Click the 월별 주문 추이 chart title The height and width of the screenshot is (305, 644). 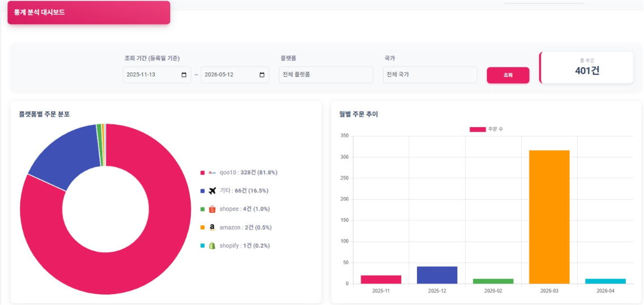click(x=358, y=114)
